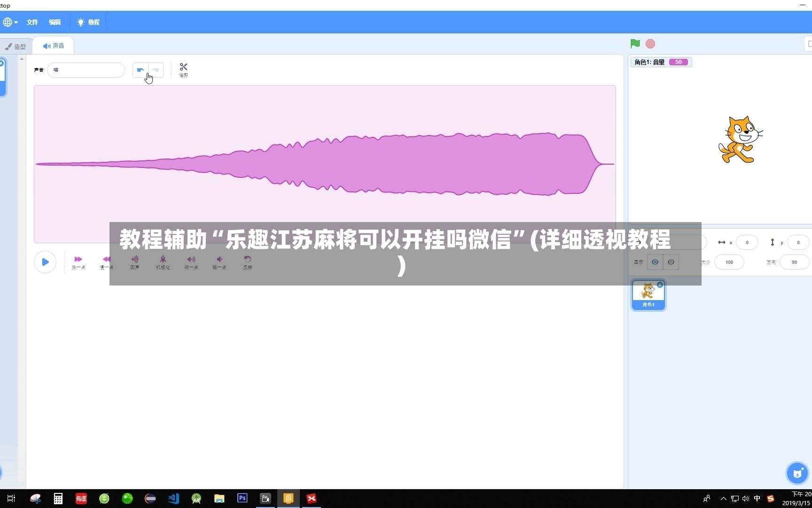The image size is (812, 508).
Task: Open the snipping tool taskbar icon
Action: 35,499
